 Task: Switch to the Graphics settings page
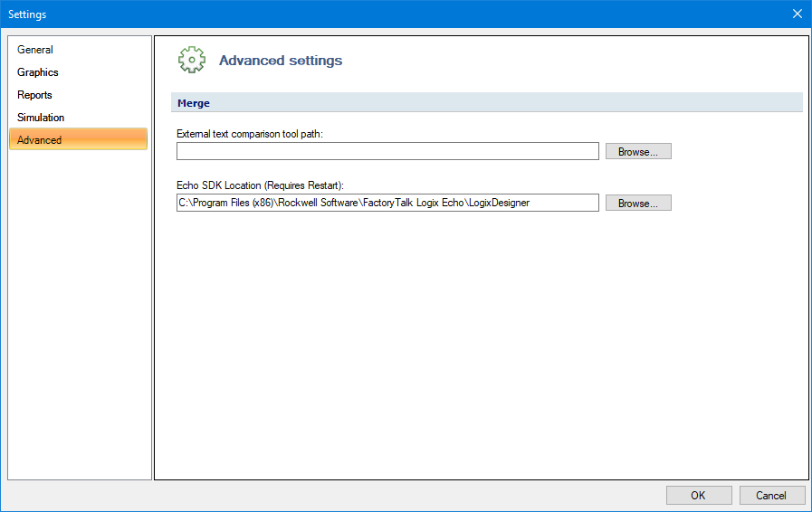[x=37, y=72]
